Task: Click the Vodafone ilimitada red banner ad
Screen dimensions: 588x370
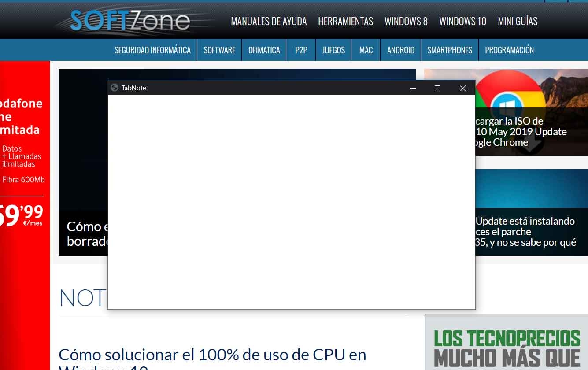Action: coord(25,215)
